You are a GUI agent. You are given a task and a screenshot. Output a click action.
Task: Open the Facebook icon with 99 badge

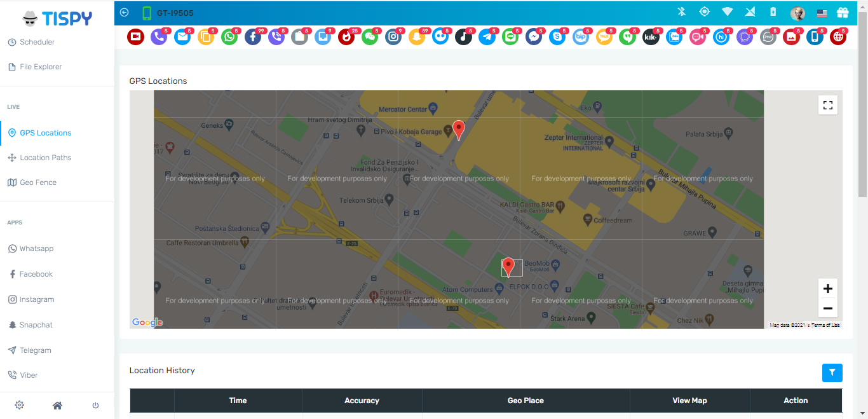pyautogui.click(x=253, y=37)
